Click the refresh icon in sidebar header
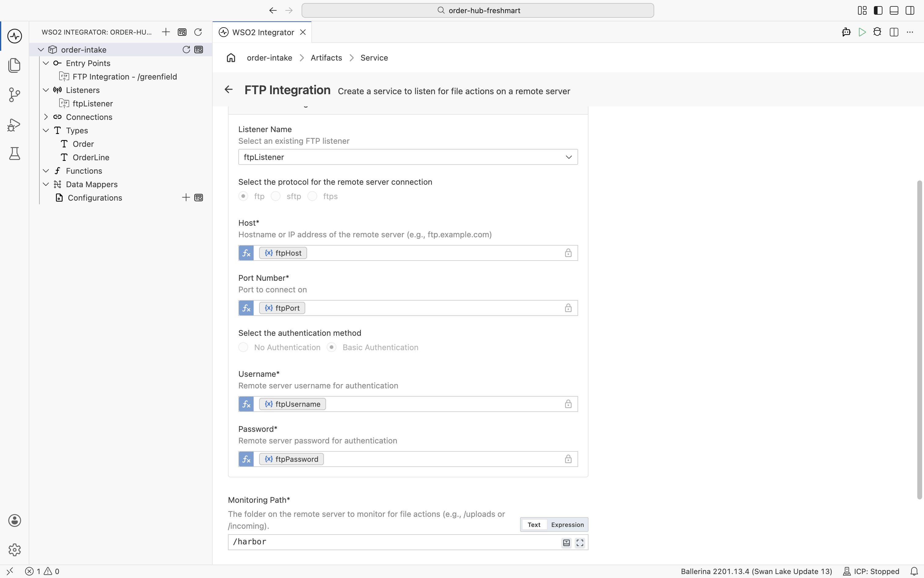Image resolution: width=924 pixels, height=578 pixels. coord(198,32)
